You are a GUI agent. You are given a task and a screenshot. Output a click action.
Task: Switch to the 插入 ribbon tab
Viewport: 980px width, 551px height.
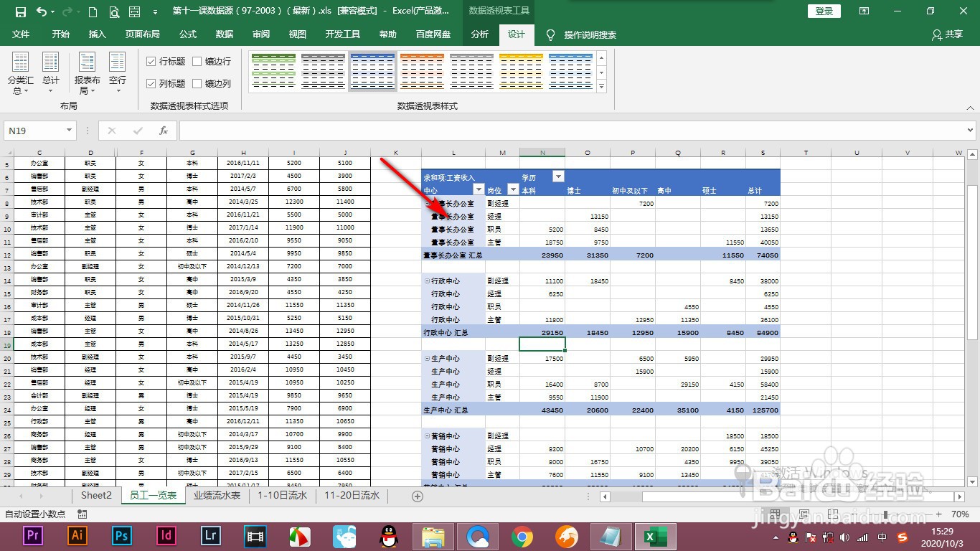(97, 34)
